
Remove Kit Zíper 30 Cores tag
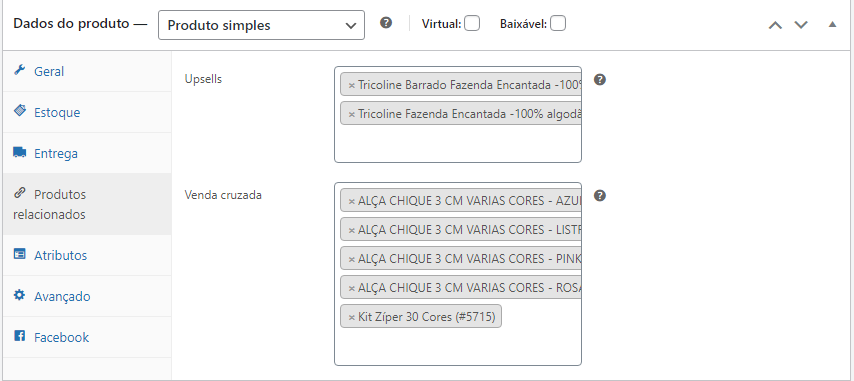tap(351, 317)
